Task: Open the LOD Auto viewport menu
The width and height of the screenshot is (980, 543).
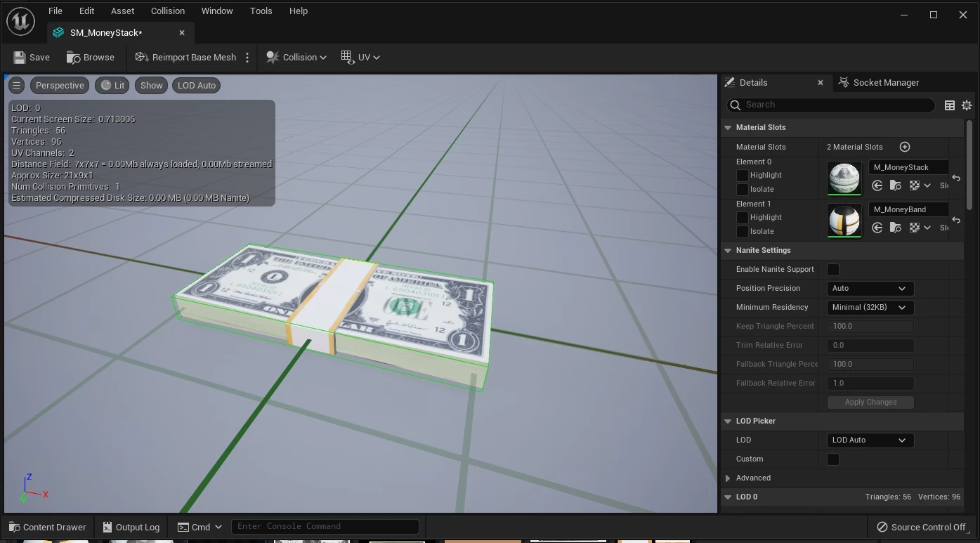Action: [x=197, y=86]
